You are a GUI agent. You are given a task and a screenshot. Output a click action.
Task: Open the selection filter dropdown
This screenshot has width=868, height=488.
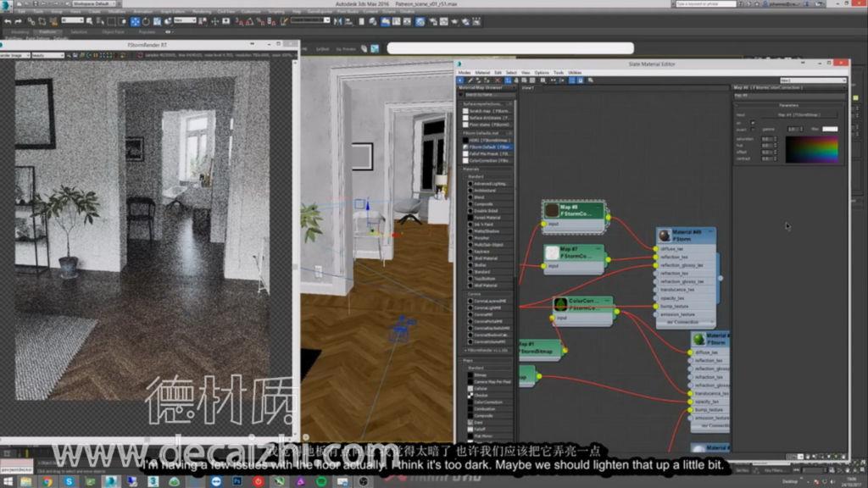[73, 20]
